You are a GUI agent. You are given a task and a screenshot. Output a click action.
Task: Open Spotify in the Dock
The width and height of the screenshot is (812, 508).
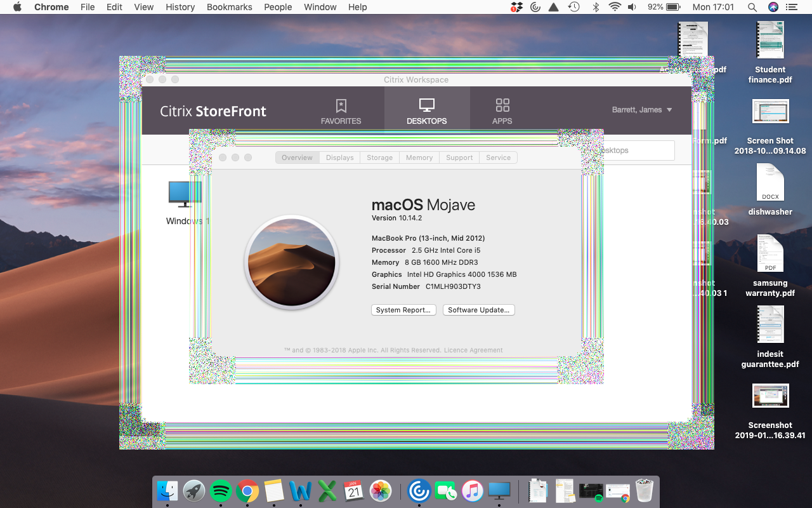click(221, 490)
